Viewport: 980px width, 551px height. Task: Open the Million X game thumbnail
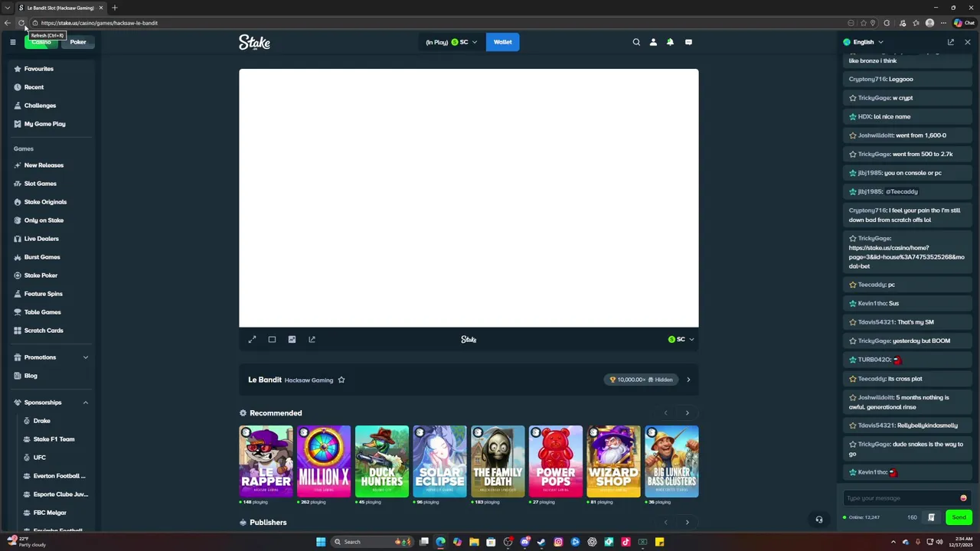tap(324, 461)
